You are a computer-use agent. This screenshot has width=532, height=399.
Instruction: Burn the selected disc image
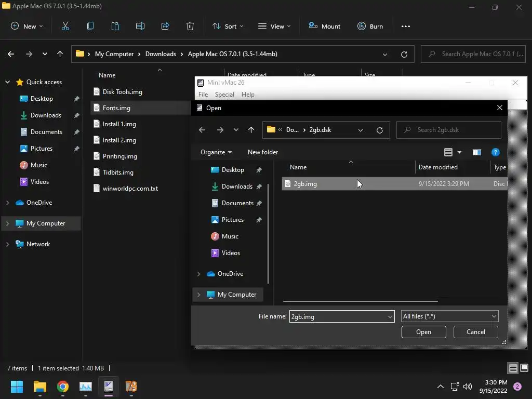[x=370, y=26]
